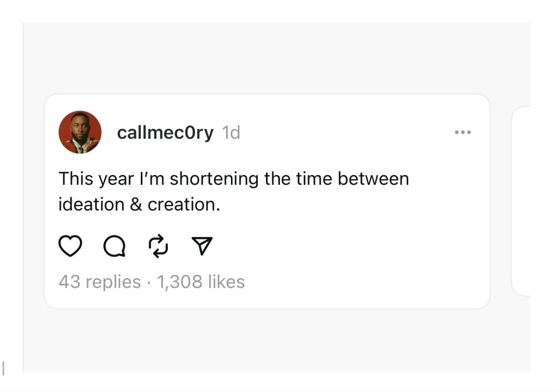View the 43 replies count
558x392 pixels.
(99, 282)
